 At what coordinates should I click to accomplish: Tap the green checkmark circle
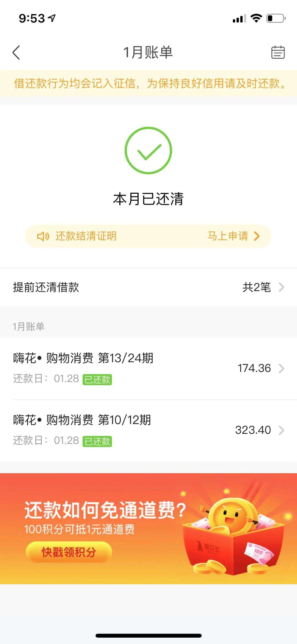148,150
